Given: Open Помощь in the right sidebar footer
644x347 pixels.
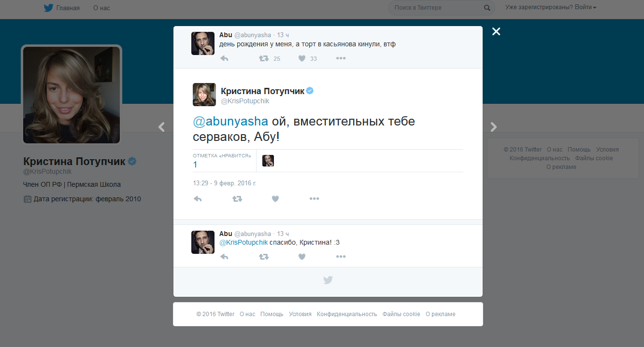Looking at the screenshot, I should [579, 150].
